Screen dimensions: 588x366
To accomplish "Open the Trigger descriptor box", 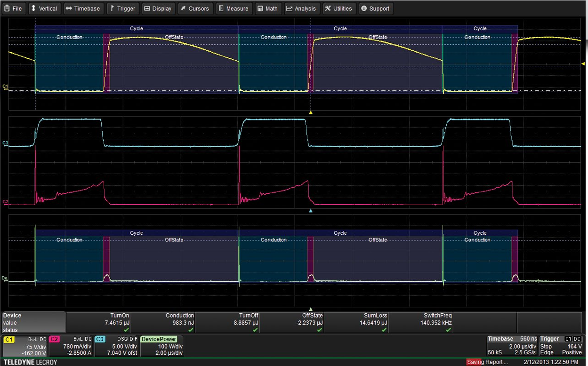I will [x=561, y=346].
